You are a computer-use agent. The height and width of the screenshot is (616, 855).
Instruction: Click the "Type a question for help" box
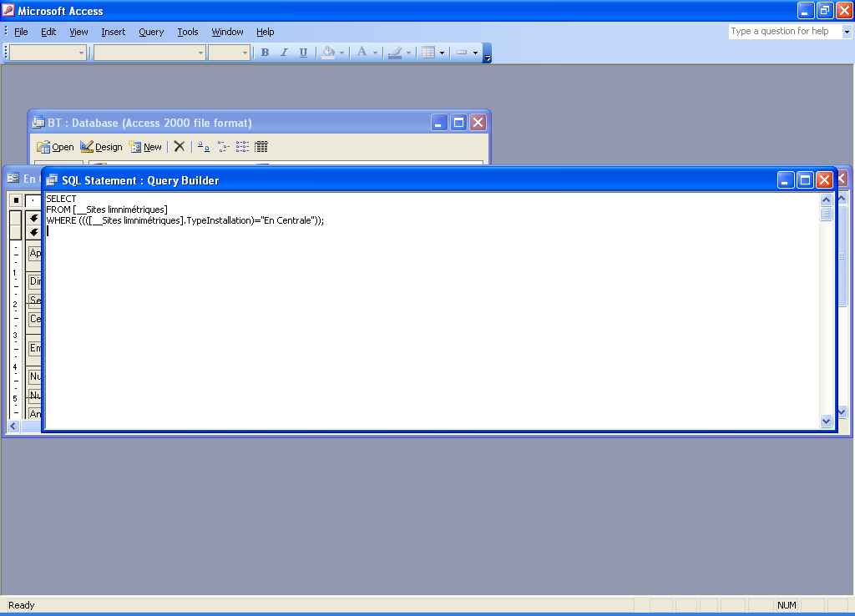[x=785, y=32]
